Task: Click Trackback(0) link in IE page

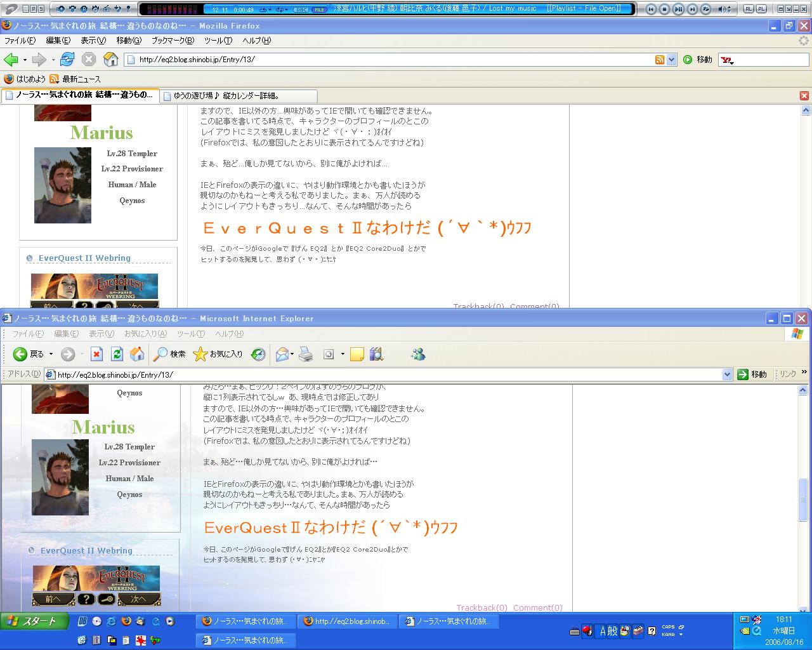Action: click(482, 607)
